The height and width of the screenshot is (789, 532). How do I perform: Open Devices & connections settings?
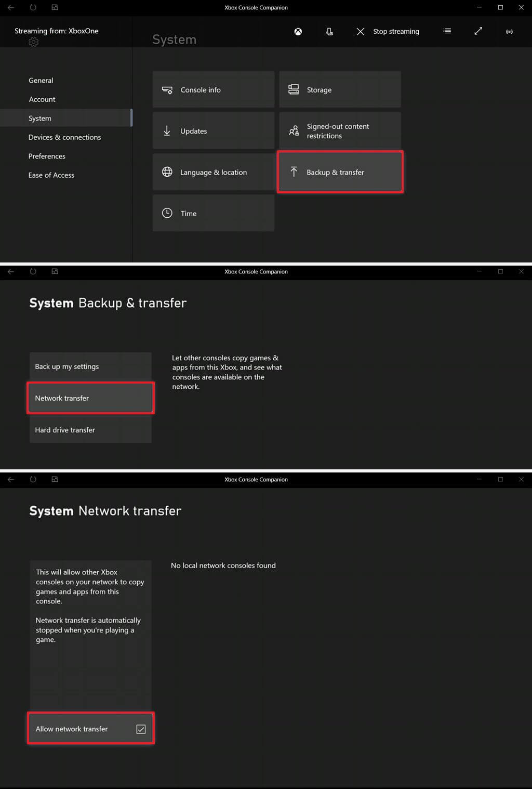(65, 137)
